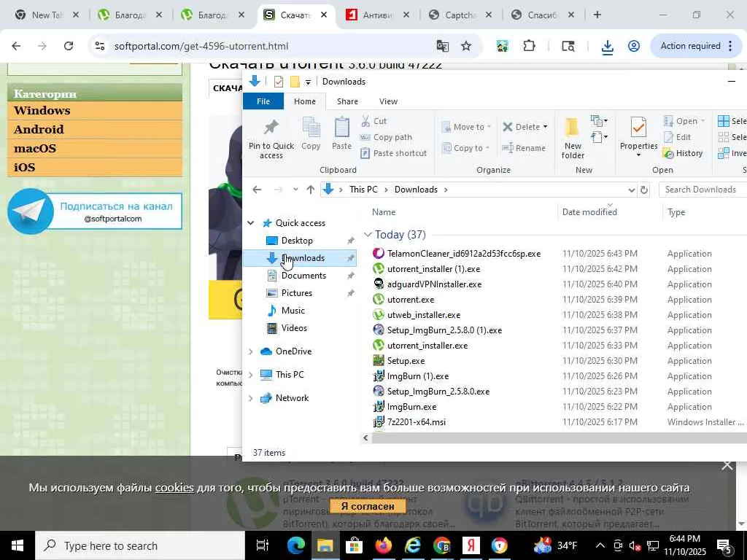Select TelamonCleaner_id6912a2d53fcc6sp.exe file
Screen dimensions: 747x560
pos(463,254)
